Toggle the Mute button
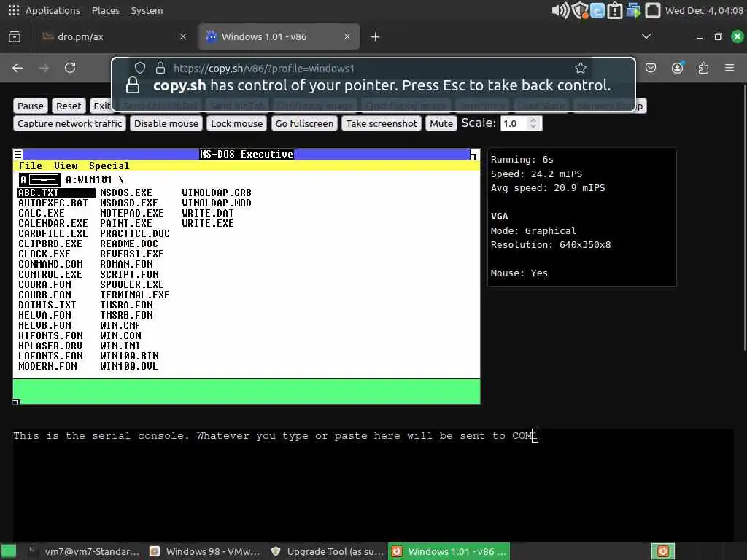 [x=441, y=123]
